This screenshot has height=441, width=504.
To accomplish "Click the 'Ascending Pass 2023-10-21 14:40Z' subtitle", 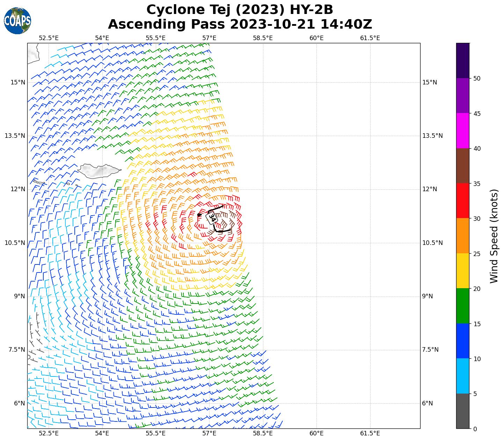I will coord(240,24).
